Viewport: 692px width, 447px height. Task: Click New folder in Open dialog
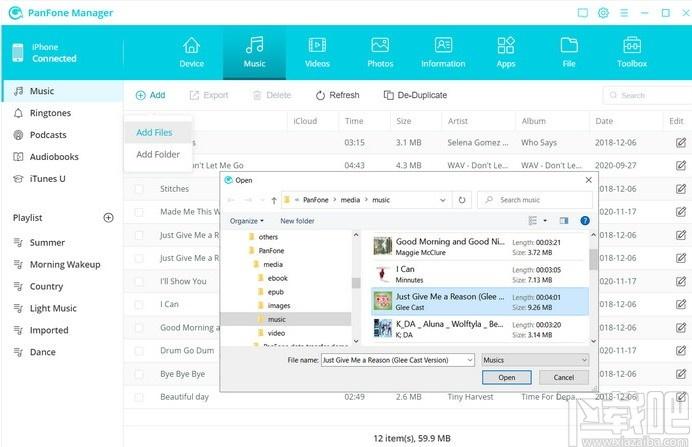[x=297, y=221]
